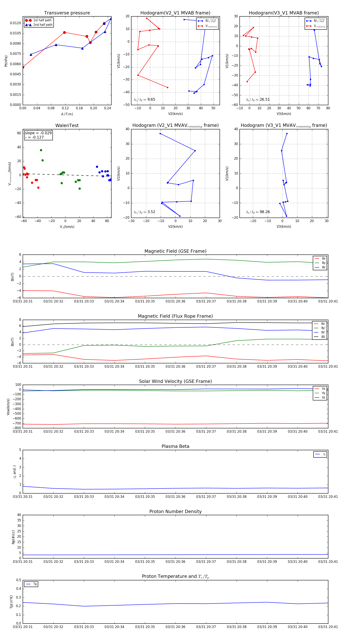Click the 'Proton Number Density' title
Screen dimensions: 351x644
pos(175,511)
